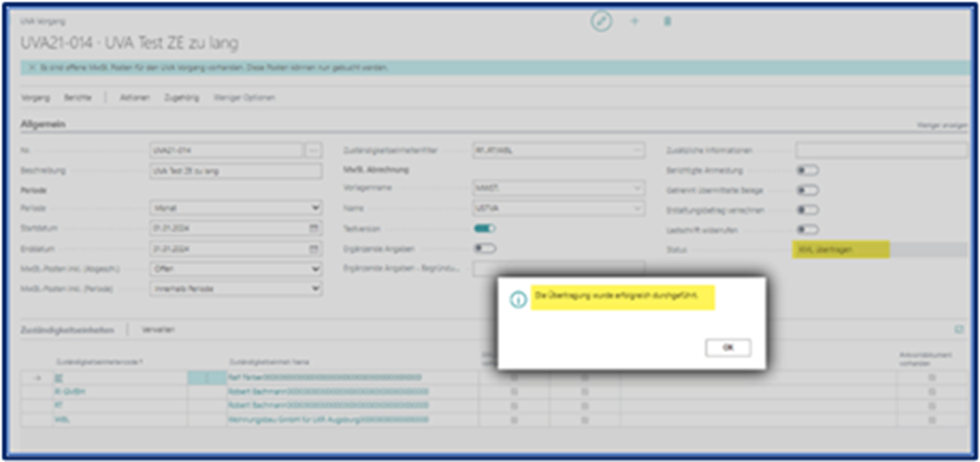Viewport: 980px width, 462px height.
Task: Click the edit pencil icon
Action: pyautogui.click(x=601, y=21)
